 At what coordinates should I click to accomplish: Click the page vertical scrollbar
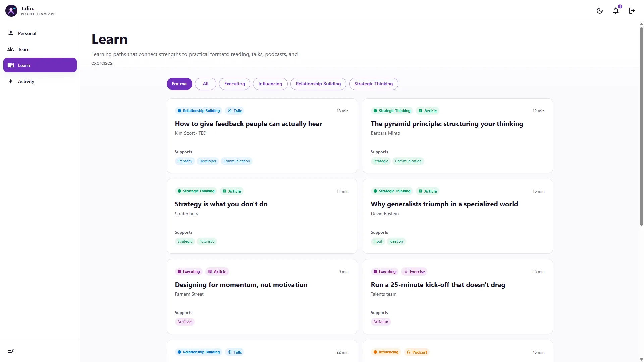pyautogui.click(x=641, y=126)
